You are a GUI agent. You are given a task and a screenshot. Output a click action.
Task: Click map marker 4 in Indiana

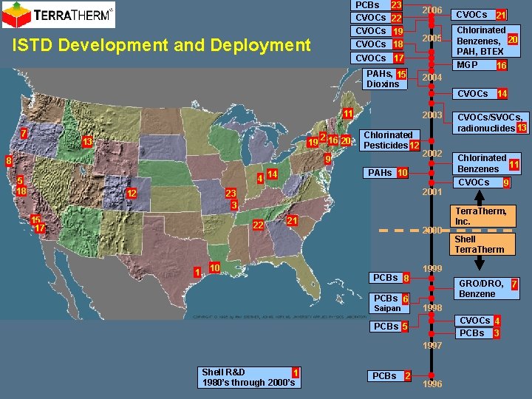coord(260,178)
